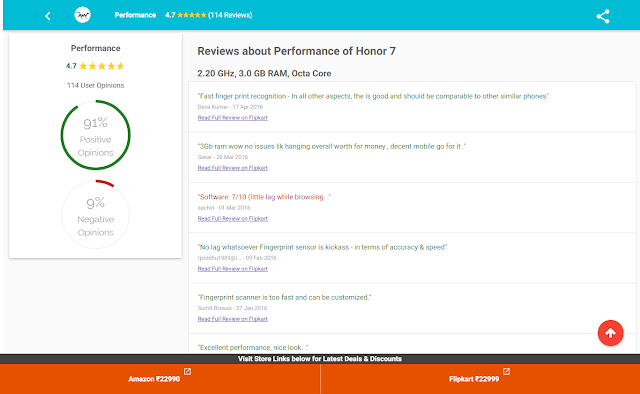Read full review by sachin on Flipkart
This screenshot has width=640, height=394.
click(233, 218)
